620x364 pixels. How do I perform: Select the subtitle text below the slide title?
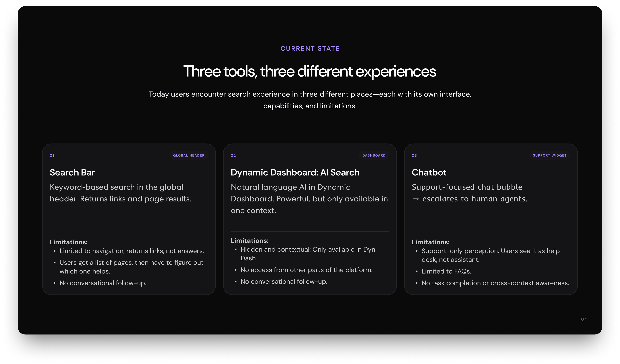point(310,100)
